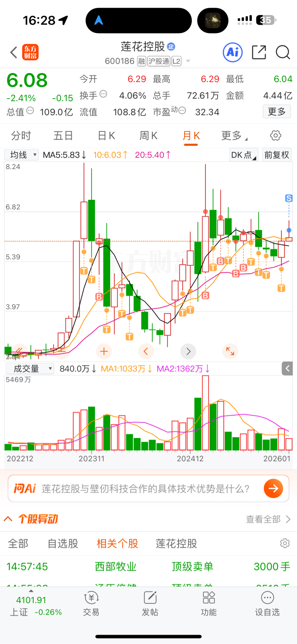Expand the 上证 index bar
This screenshot has width=297, height=644.
pyautogui.click(x=31, y=591)
